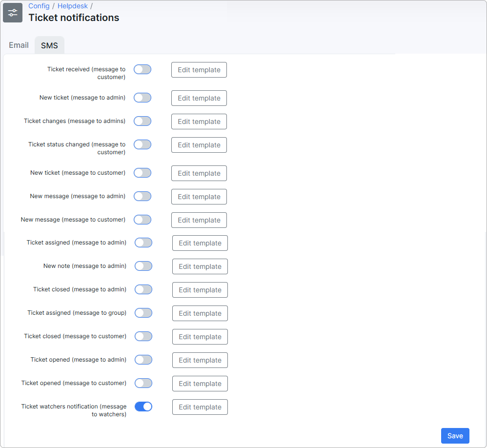
Task: Edit template for Ticket closed (message to customer)
Action: (x=200, y=337)
